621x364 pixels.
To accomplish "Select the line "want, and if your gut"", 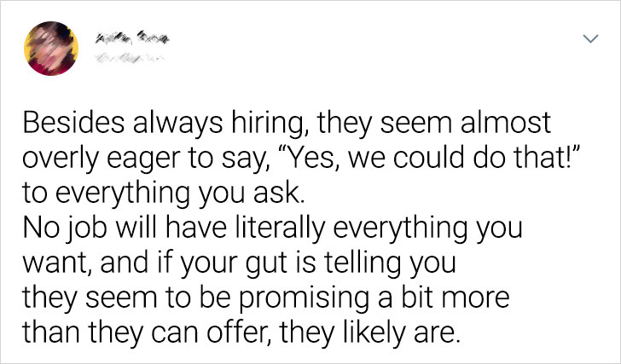I will [x=239, y=263].
